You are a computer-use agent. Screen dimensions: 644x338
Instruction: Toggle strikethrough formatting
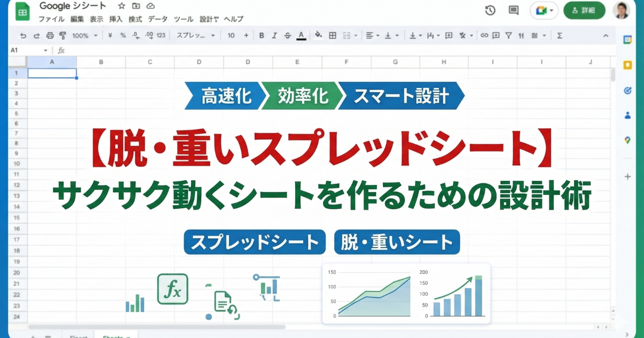(x=288, y=35)
